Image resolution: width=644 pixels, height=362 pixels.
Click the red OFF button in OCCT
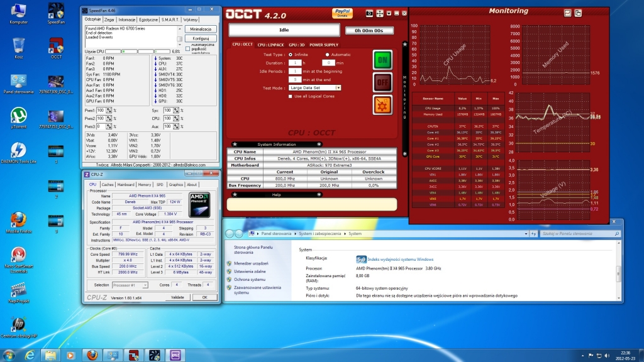(x=382, y=82)
